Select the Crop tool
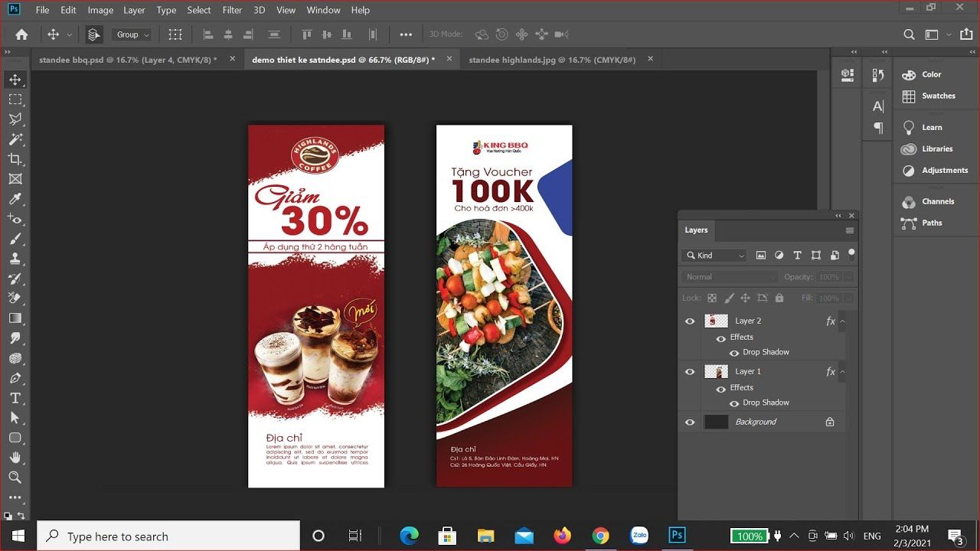 [x=15, y=159]
